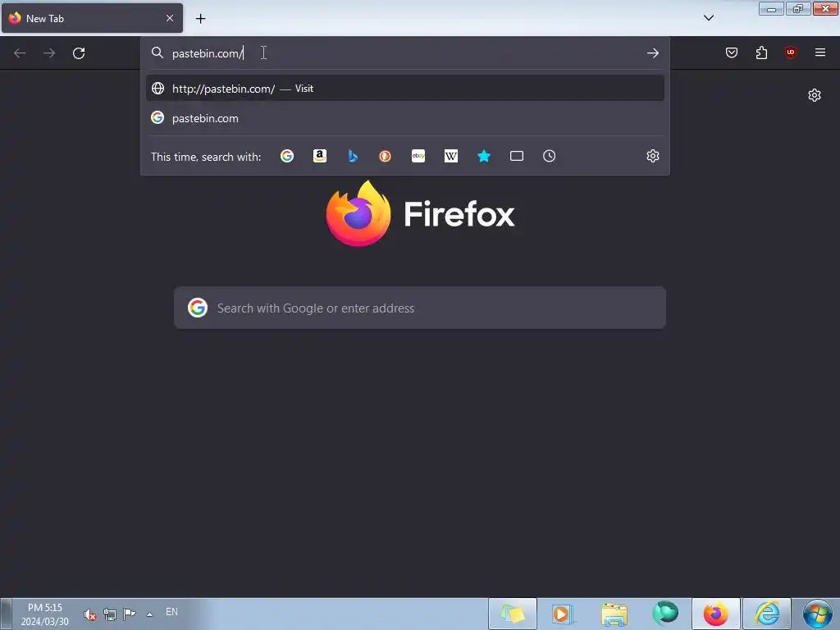Open Windows Start orb
Image resolution: width=840 pixels, height=630 pixels.
pos(818,614)
